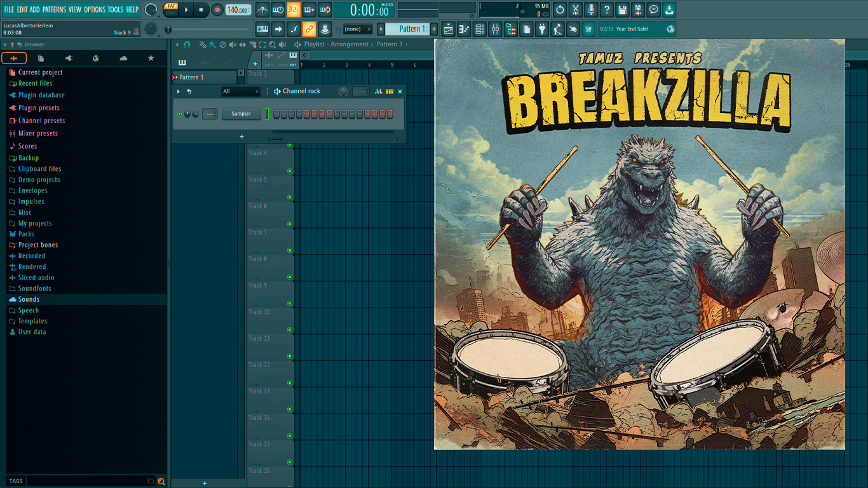The image size is (868, 488).
Task: Click the song position slider
Action: coord(208,29)
